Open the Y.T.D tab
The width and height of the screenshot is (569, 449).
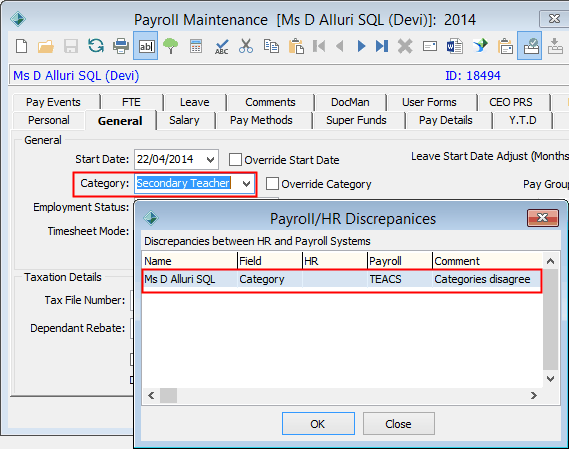[x=523, y=120]
